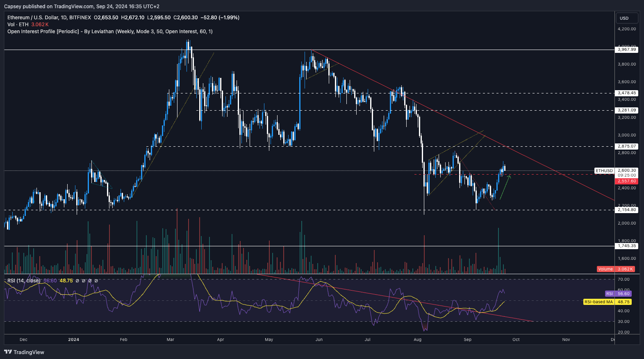The height and width of the screenshot is (359, 644).
Task: Select the low value L2,595.50
Action: (x=159, y=18)
